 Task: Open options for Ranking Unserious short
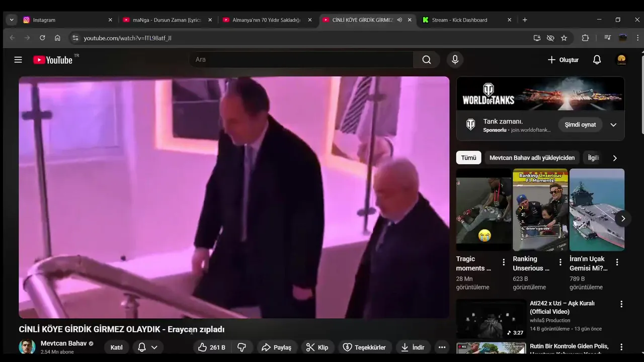point(560,262)
